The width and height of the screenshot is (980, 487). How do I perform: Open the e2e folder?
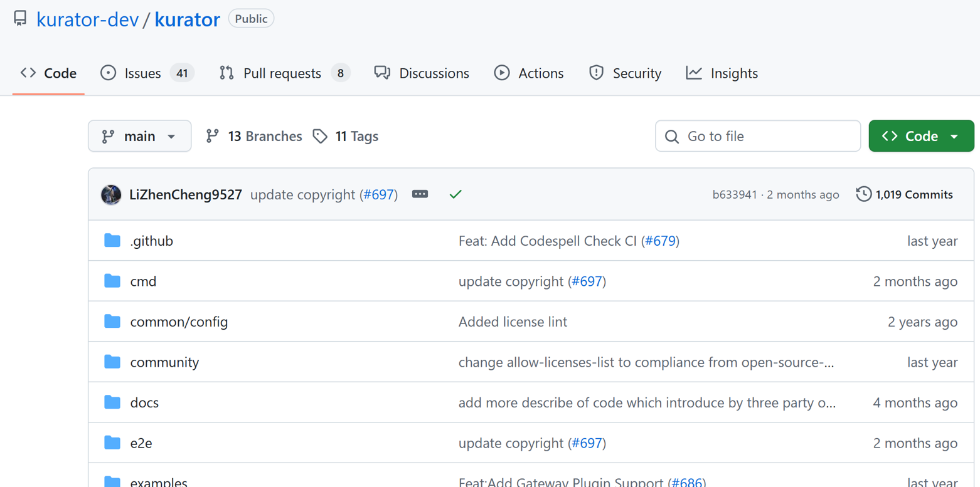tap(141, 443)
